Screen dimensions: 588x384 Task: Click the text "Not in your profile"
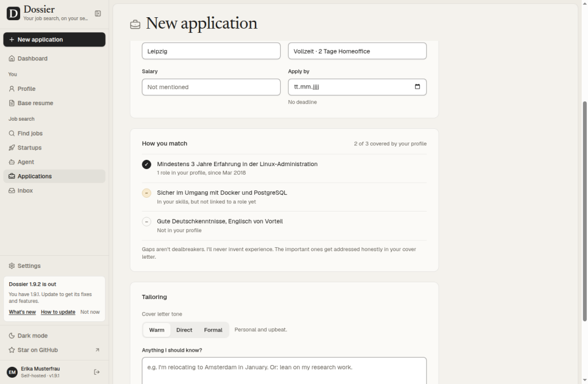point(179,231)
